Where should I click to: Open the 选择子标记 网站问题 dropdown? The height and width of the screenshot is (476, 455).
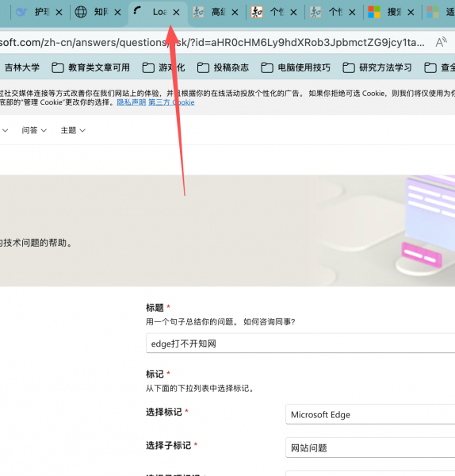(x=370, y=447)
